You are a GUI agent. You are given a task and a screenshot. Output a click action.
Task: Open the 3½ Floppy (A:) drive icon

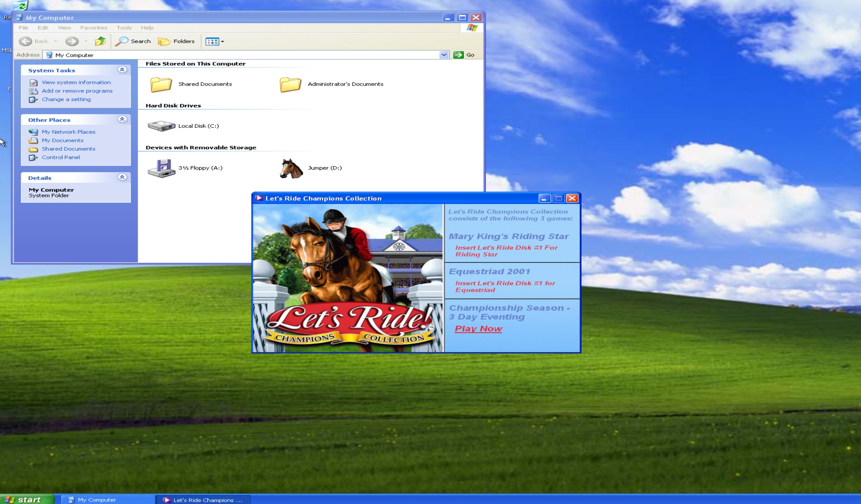161,168
